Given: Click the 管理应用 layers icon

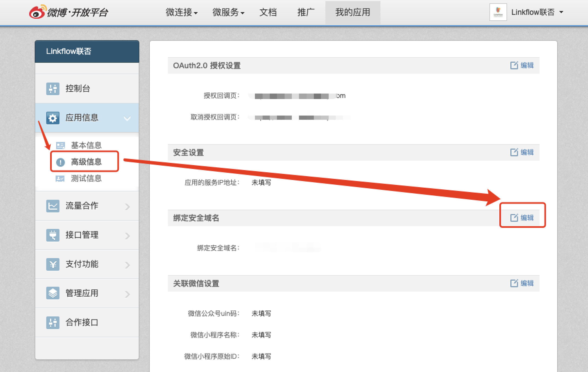Looking at the screenshot, I should 53,293.
